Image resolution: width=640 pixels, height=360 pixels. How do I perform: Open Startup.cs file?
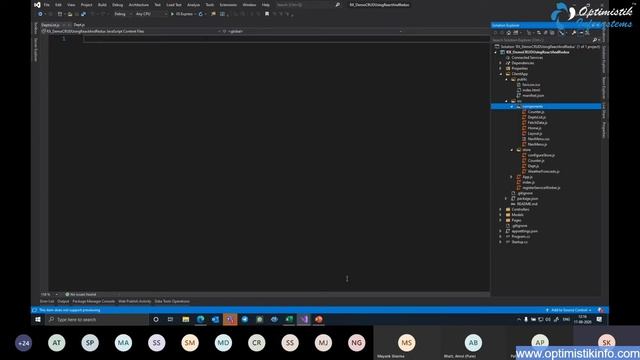coord(519,242)
